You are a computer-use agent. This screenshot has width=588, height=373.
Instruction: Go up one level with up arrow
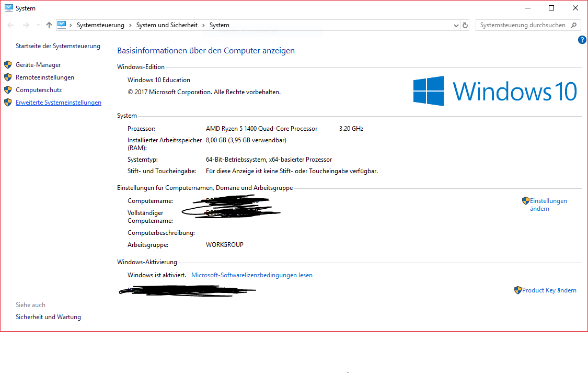(x=49, y=25)
